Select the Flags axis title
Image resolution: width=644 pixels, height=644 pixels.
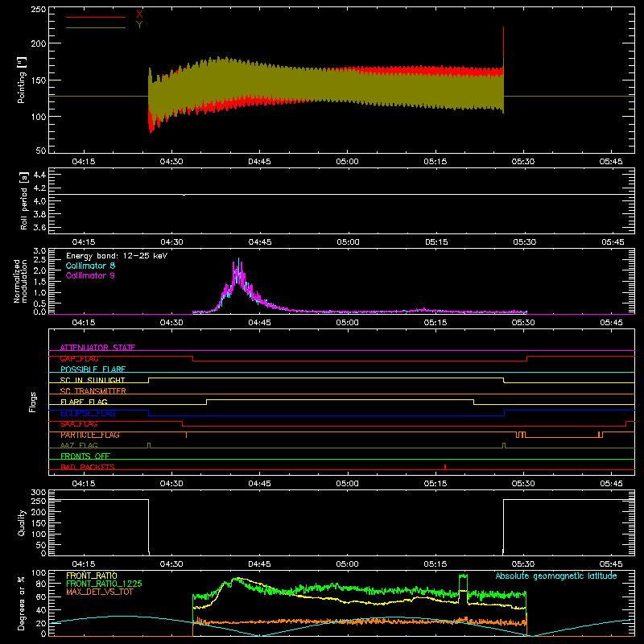click(x=33, y=402)
